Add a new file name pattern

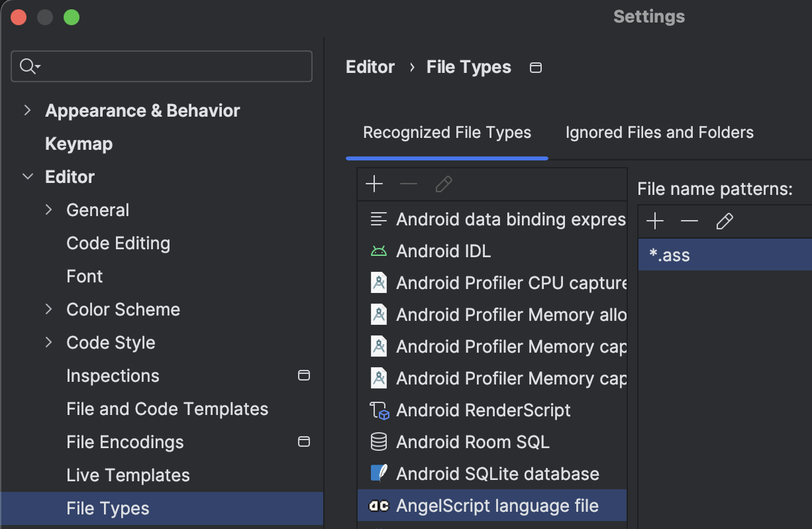(655, 221)
